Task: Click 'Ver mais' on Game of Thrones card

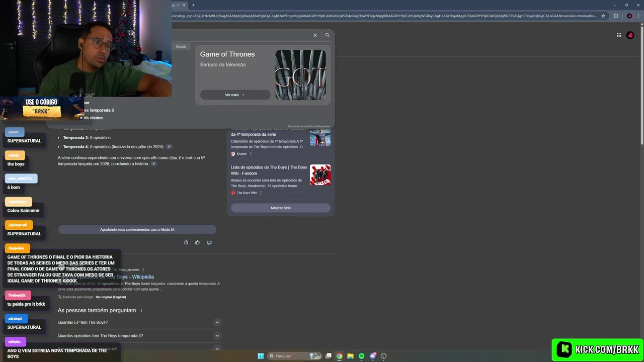Action: [x=235, y=95]
